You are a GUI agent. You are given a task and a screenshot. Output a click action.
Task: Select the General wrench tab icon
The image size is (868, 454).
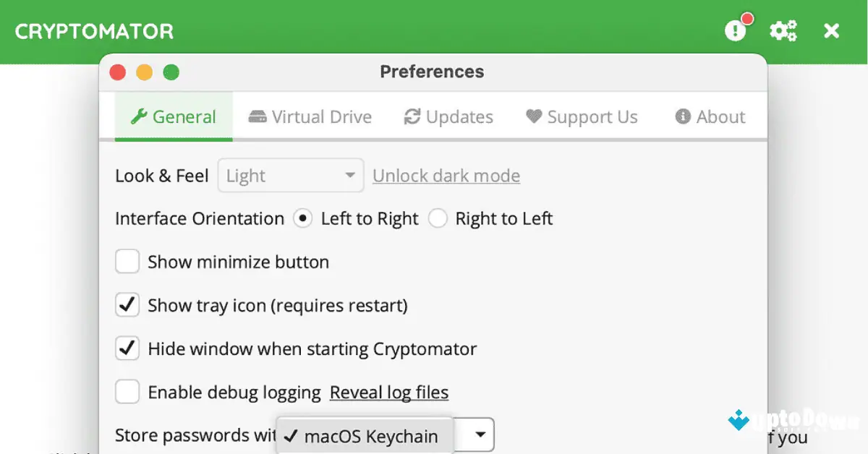[140, 116]
